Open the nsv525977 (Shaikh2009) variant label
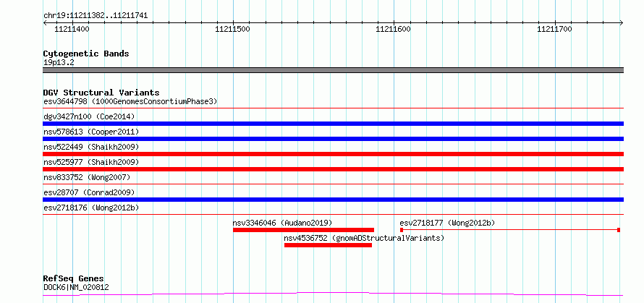 click(x=91, y=162)
